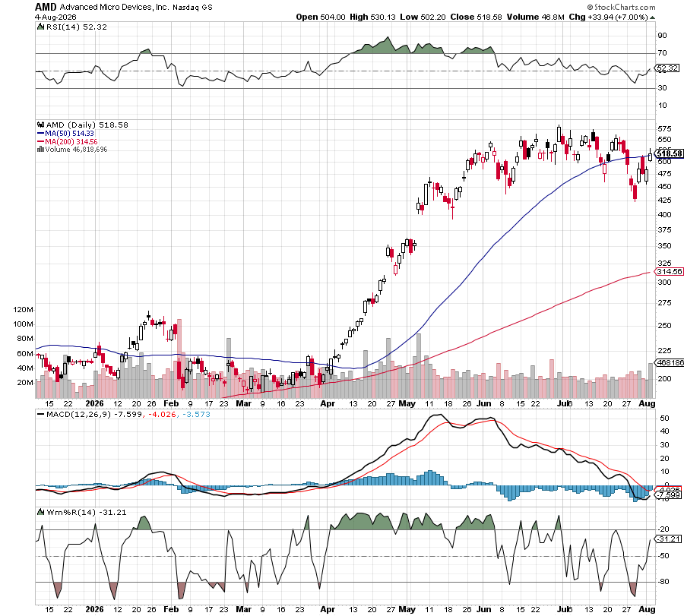Click the MACD axis 50 label
The image size is (684, 616).
(665, 418)
